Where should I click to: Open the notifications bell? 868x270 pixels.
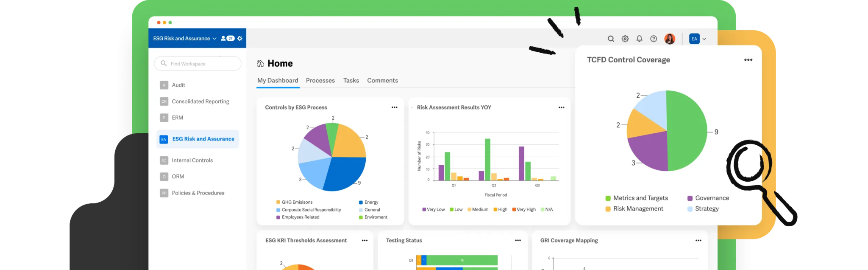coord(640,39)
